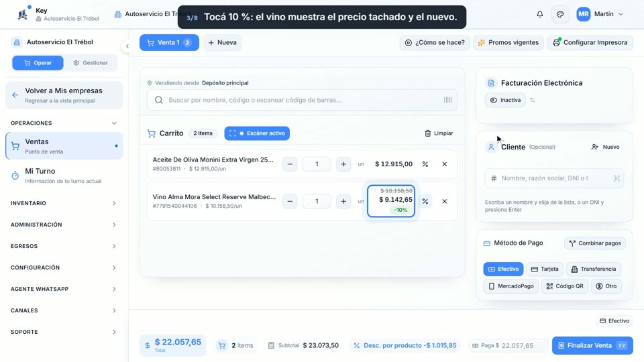644x362 pixels.
Task: Toggle the Escáner activo button
Action: click(x=257, y=133)
